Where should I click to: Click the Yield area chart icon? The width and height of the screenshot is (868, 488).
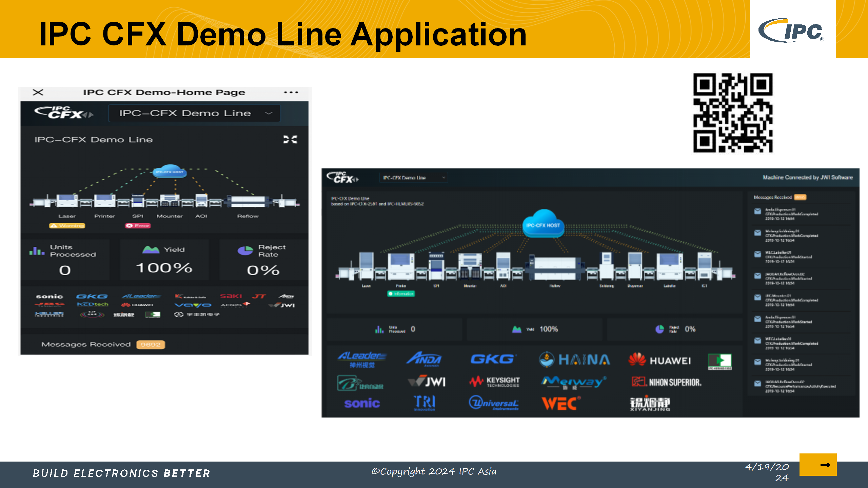click(151, 250)
